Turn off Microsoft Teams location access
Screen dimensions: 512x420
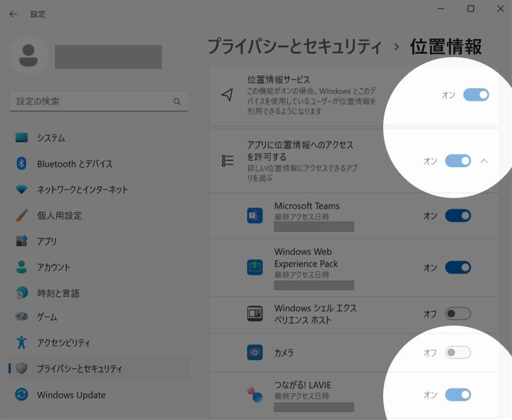click(458, 216)
